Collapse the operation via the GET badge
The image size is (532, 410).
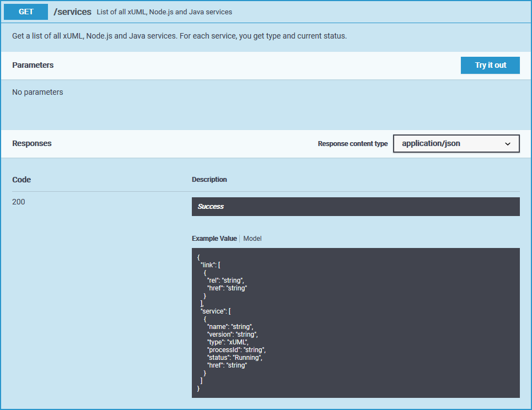point(26,12)
